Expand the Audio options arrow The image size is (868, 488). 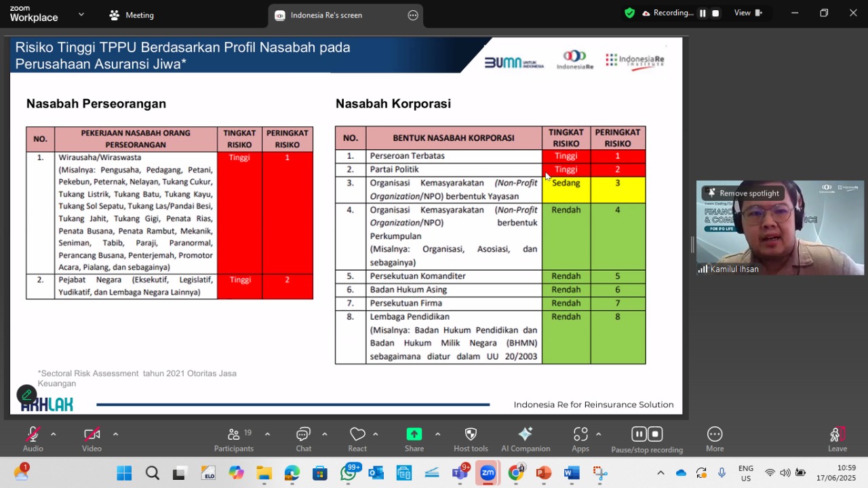(x=53, y=434)
